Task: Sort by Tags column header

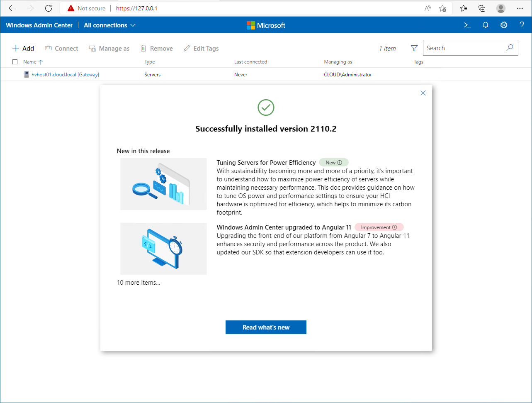Action: click(418, 62)
